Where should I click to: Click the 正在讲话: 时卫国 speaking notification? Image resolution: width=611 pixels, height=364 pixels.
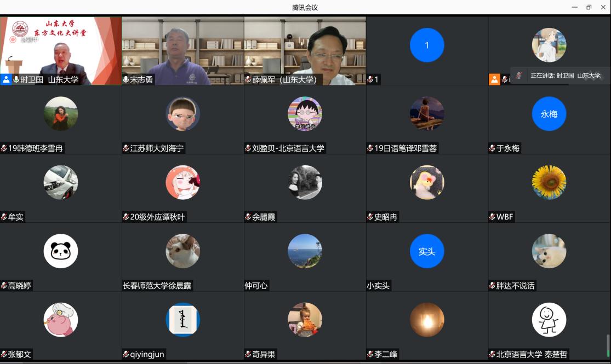coord(566,76)
